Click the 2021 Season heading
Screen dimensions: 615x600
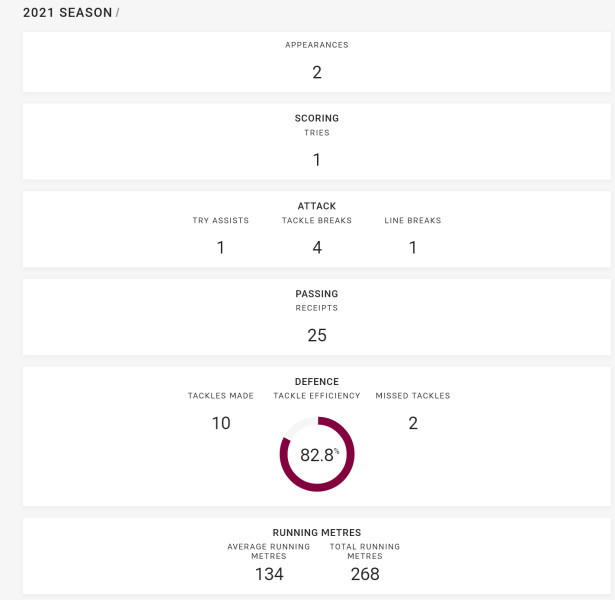tap(67, 13)
